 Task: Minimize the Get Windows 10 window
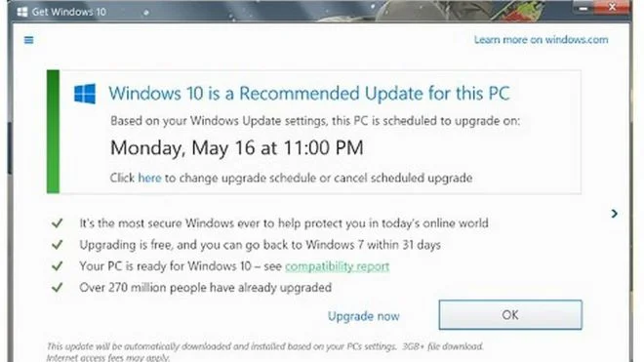click(583, 8)
